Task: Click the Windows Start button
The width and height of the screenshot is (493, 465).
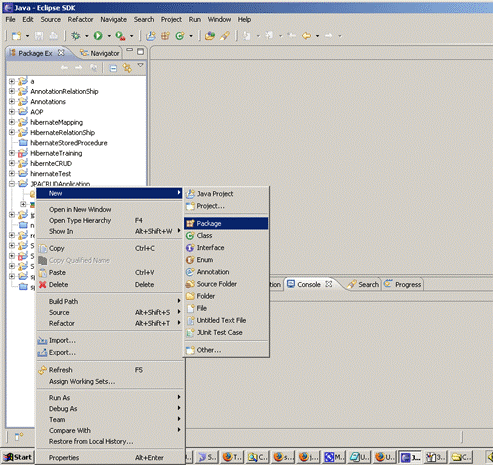Action: click(18, 457)
